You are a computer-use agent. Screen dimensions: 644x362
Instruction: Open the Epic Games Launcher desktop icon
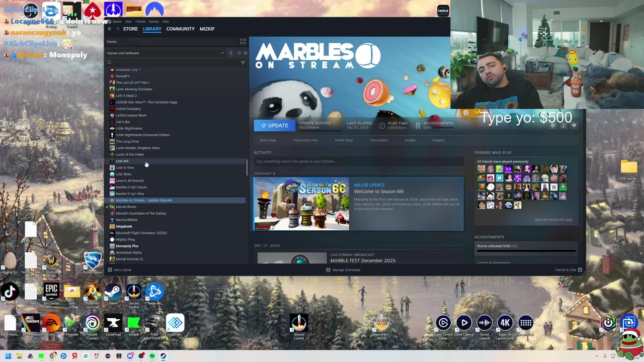51,295
